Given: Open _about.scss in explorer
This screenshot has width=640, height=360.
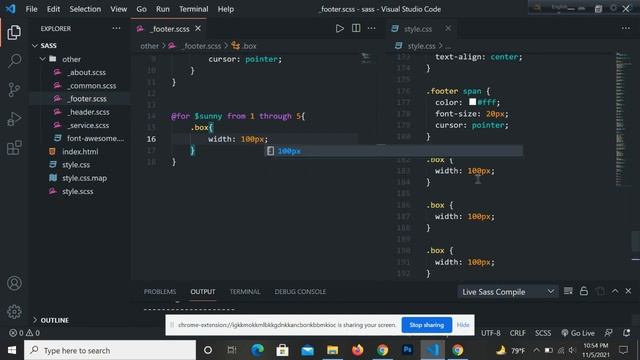Looking at the screenshot, I should [87, 72].
